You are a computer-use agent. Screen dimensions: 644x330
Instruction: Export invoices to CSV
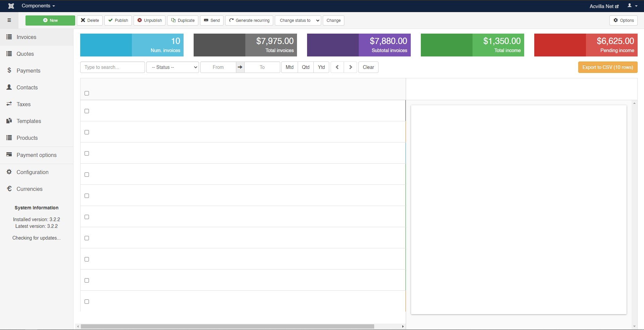click(607, 67)
